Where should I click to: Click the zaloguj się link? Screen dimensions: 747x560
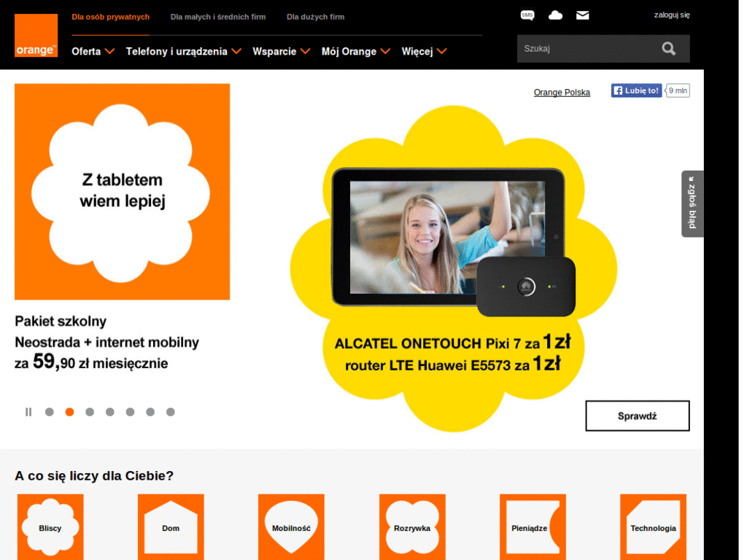[x=671, y=14]
